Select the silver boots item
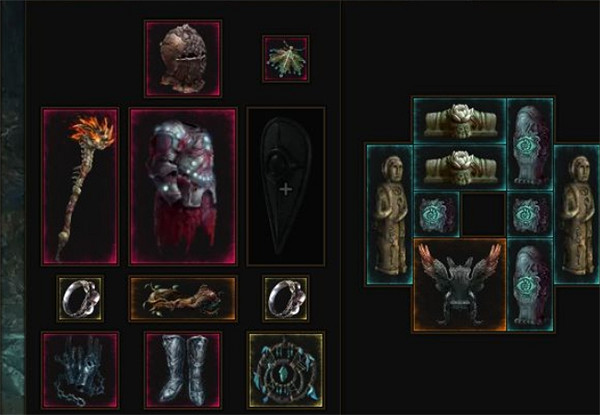Viewport: 600px width, 415px height. tap(183, 370)
